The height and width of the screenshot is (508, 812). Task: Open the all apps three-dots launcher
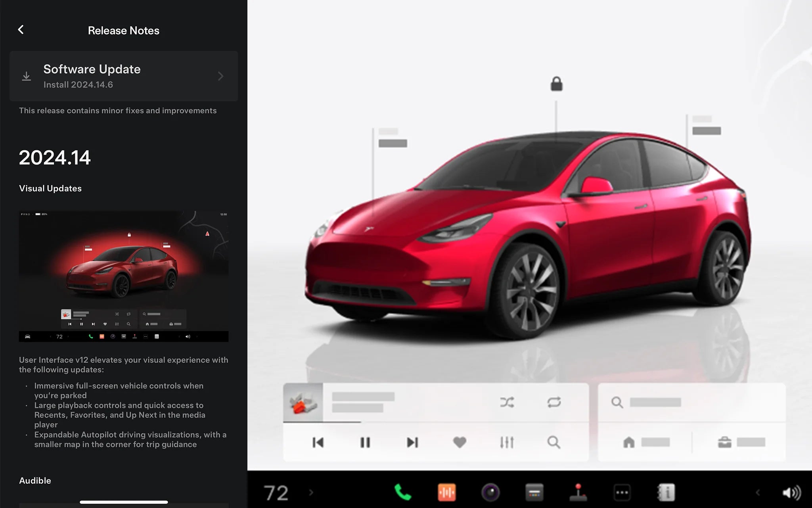622,493
